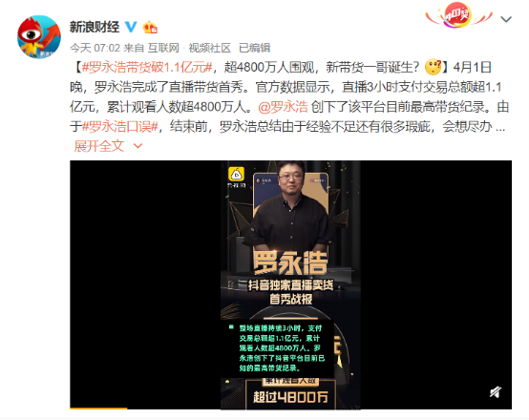Click the blue verified V badge
The height and width of the screenshot is (420, 529).
pyautogui.click(x=131, y=27)
